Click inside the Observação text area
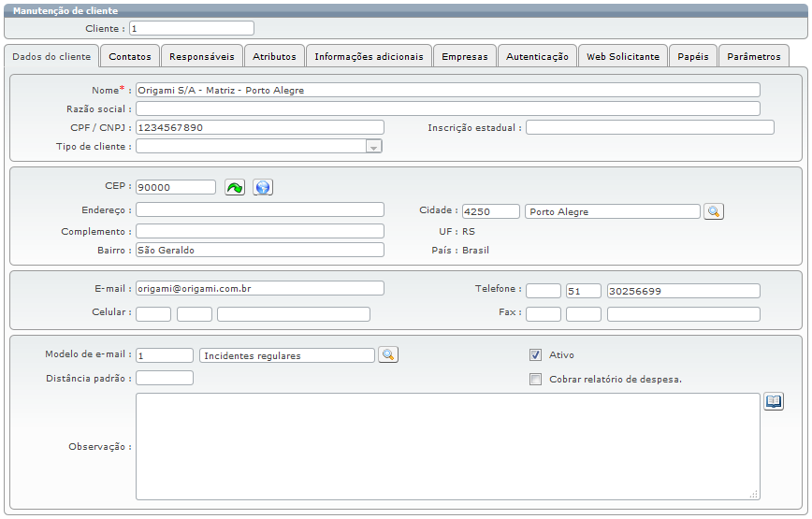This screenshot has height=519, width=812. pyautogui.click(x=448, y=447)
